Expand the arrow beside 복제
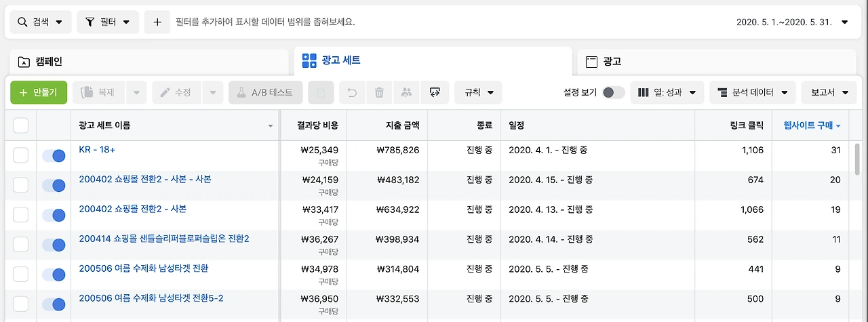 pos(136,92)
